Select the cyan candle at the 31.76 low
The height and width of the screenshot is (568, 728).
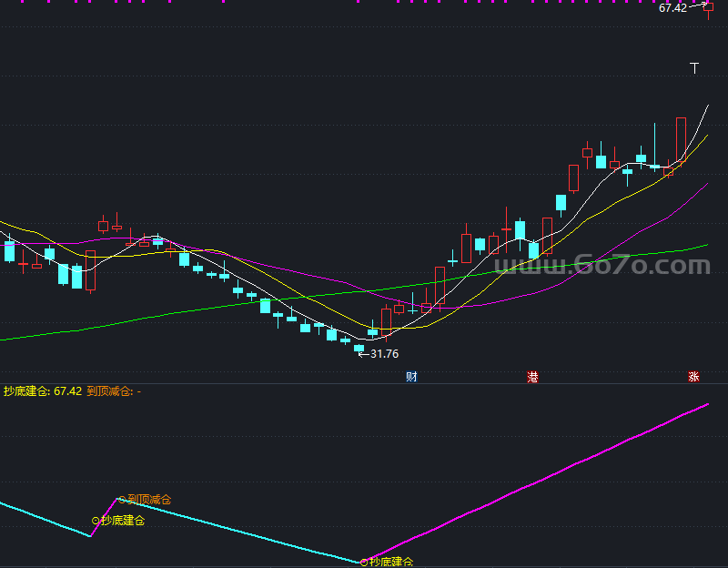(x=359, y=349)
